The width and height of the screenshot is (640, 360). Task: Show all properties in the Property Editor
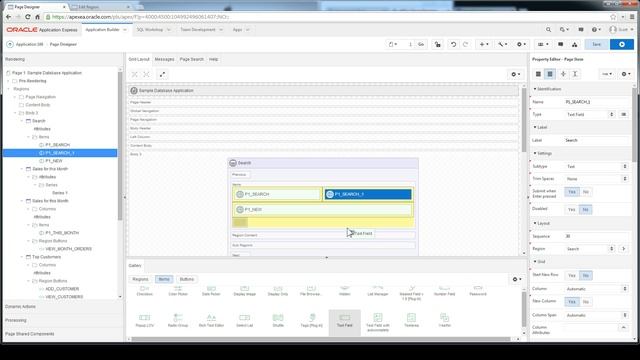tap(550, 74)
